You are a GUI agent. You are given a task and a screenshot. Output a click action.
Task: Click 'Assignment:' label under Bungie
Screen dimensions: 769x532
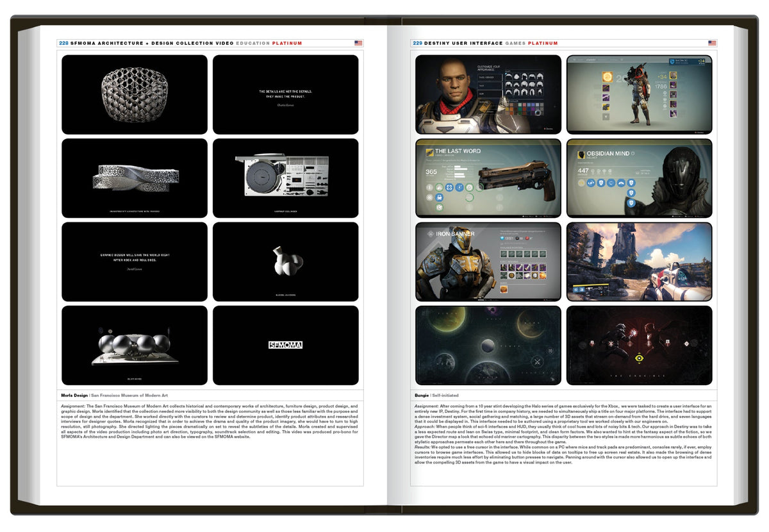click(x=426, y=406)
